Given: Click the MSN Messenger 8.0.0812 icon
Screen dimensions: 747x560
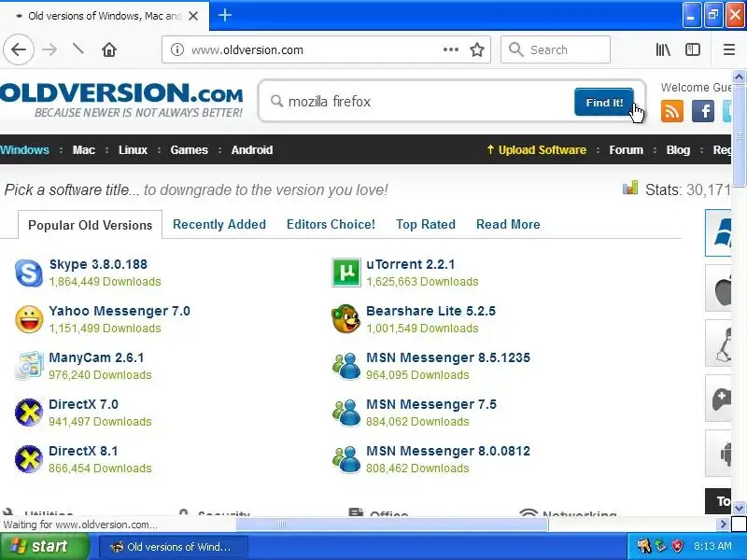Looking at the screenshot, I should tap(346, 459).
